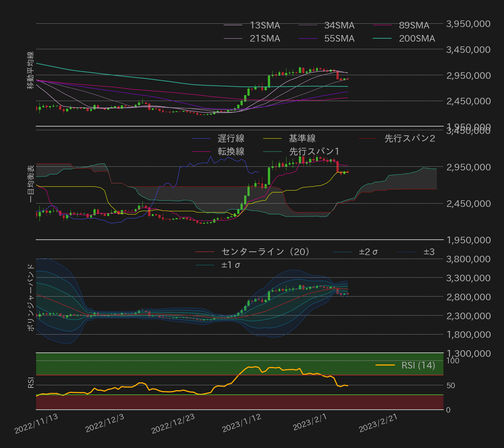This screenshot has width=504, height=448.
Task: Toggle the 13SMA line in the legend
Action: [x=234, y=26]
